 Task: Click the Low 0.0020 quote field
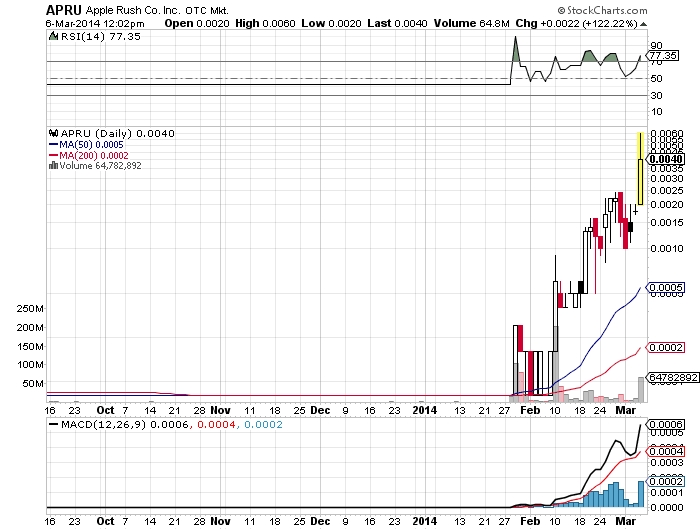pyautogui.click(x=331, y=24)
